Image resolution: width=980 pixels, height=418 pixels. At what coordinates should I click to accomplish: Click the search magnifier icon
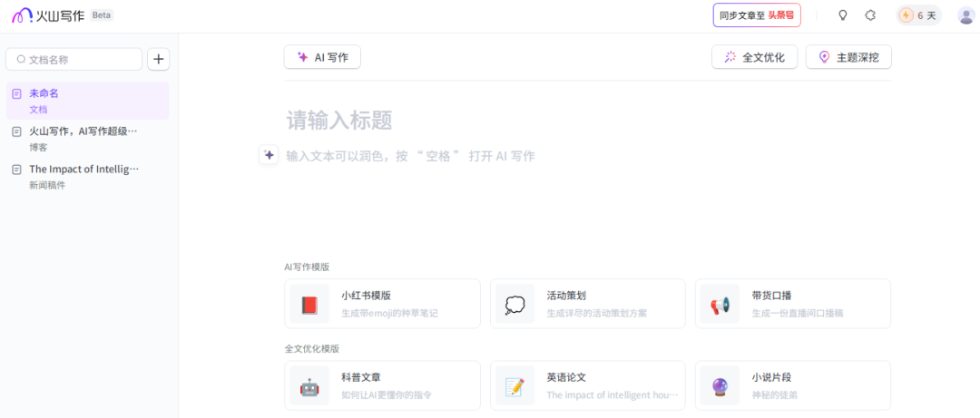point(21,59)
